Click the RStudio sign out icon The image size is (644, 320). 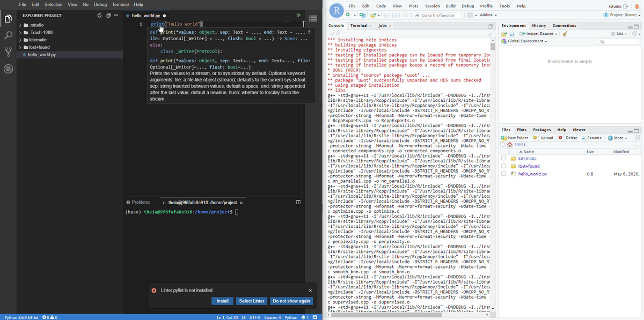pyautogui.click(x=626, y=6)
